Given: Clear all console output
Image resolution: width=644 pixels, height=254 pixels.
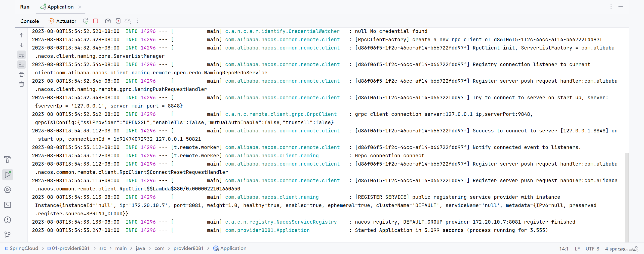Looking at the screenshot, I should [x=22, y=84].
